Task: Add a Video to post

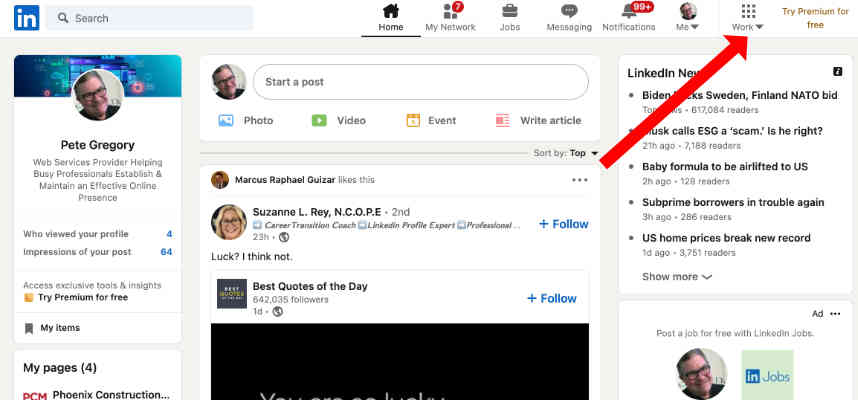Action: pyautogui.click(x=339, y=120)
